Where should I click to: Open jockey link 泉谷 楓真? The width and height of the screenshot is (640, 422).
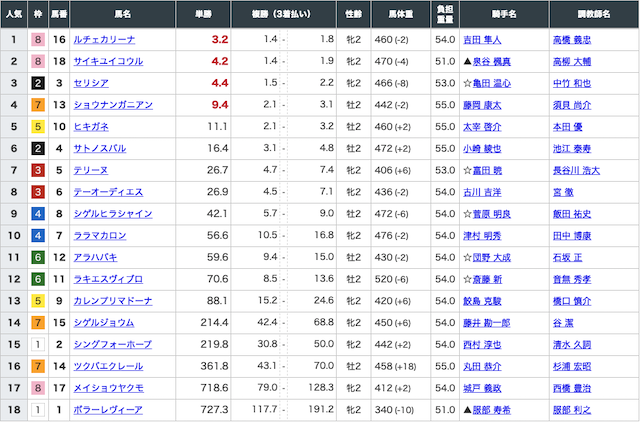491,62
